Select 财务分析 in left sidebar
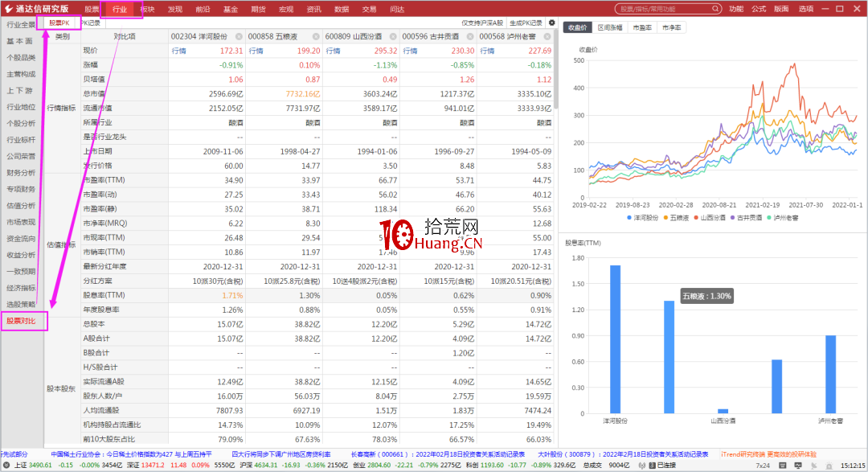868x472 pixels. click(21, 173)
